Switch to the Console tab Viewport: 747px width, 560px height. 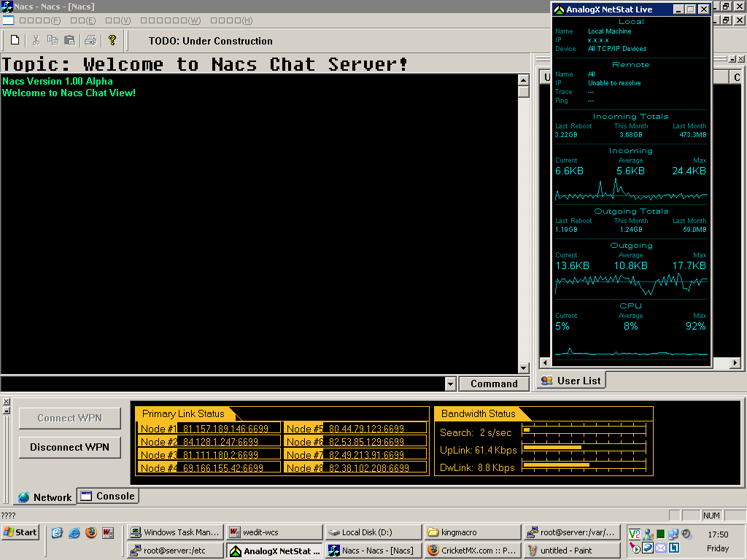(x=108, y=496)
